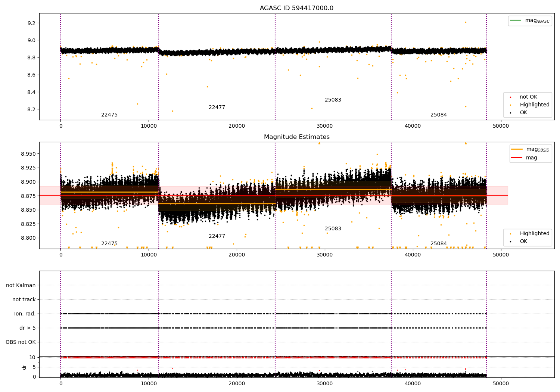Click the 'Magnitude Estimates' plot title
The image size is (560, 392).
[x=296, y=137]
